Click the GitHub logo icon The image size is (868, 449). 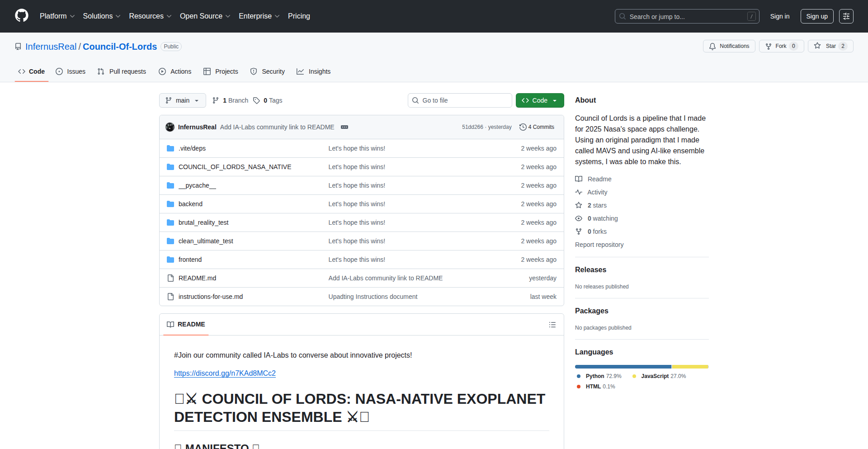click(22, 16)
